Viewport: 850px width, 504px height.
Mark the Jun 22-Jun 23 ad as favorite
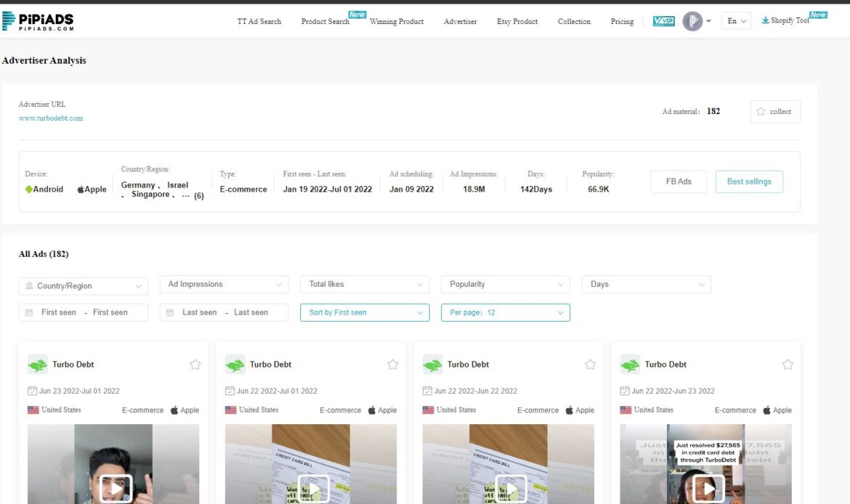pos(787,365)
